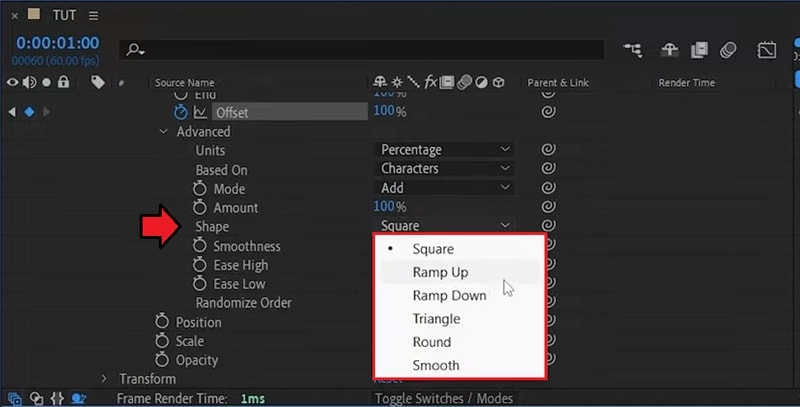Screen dimensions: 800x407
Task: Enable stopwatch for Mode property
Action: 199,189
